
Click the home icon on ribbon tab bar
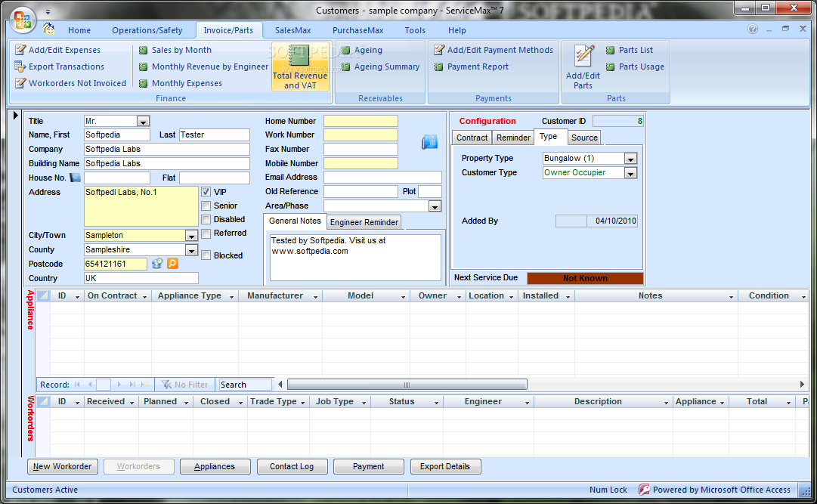49,28
